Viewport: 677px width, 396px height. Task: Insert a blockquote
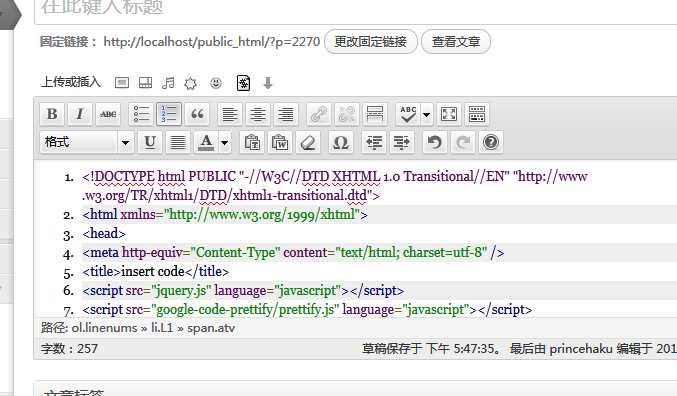197,114
